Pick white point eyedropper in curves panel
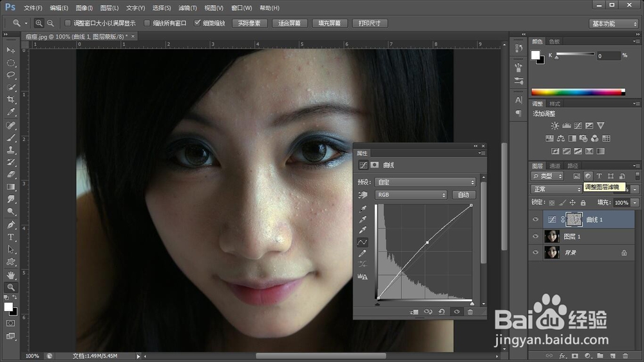Image resolution: width=644 pixels, height=362 pixels. click(363, 230)
